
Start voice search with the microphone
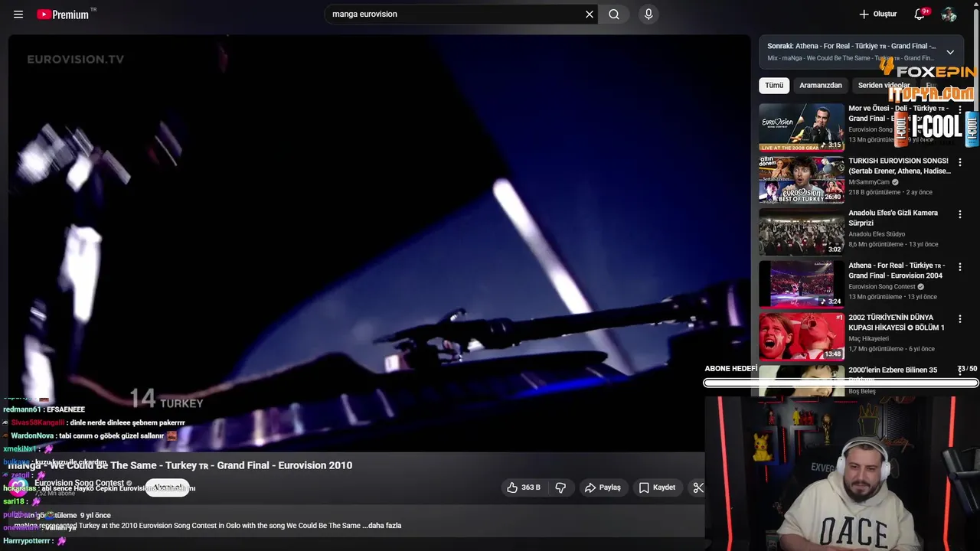(x=648, y=15)
